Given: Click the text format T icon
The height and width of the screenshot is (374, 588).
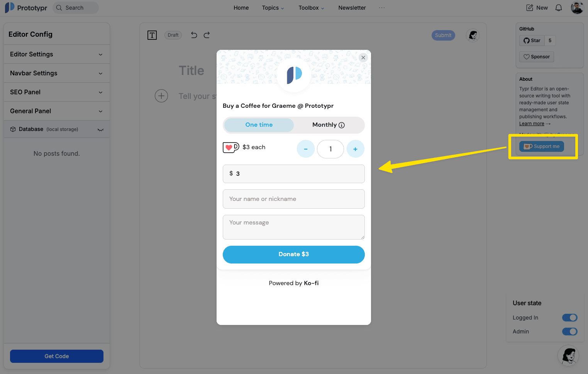Looking at the screenshot, I should [152, 36].
